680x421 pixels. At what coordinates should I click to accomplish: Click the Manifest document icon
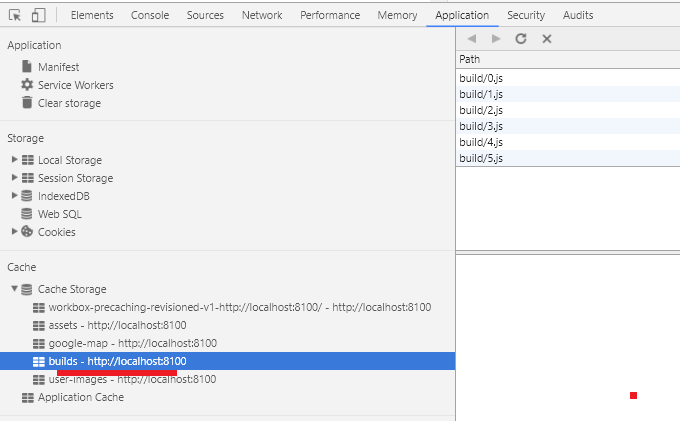click(27, 66)
